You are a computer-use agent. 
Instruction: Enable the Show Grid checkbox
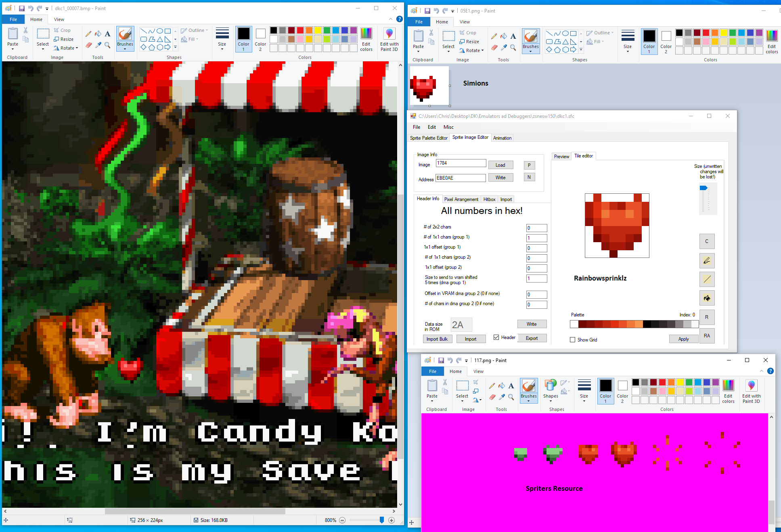coord(572,340)
